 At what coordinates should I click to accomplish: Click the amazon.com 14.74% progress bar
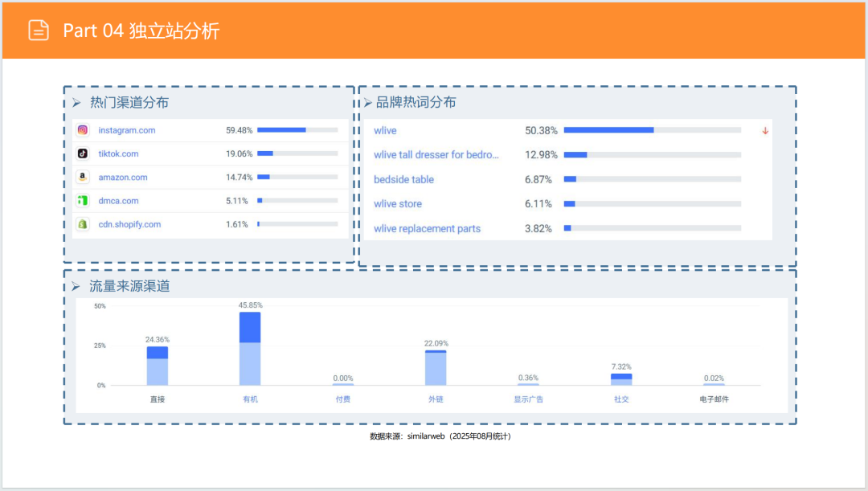tap(298, 177)
